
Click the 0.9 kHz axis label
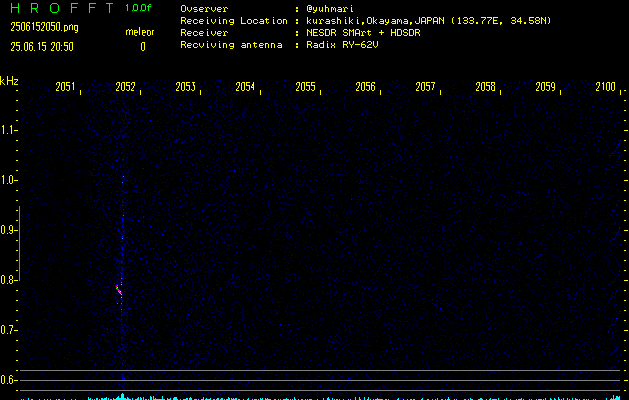tap(7, 230)
